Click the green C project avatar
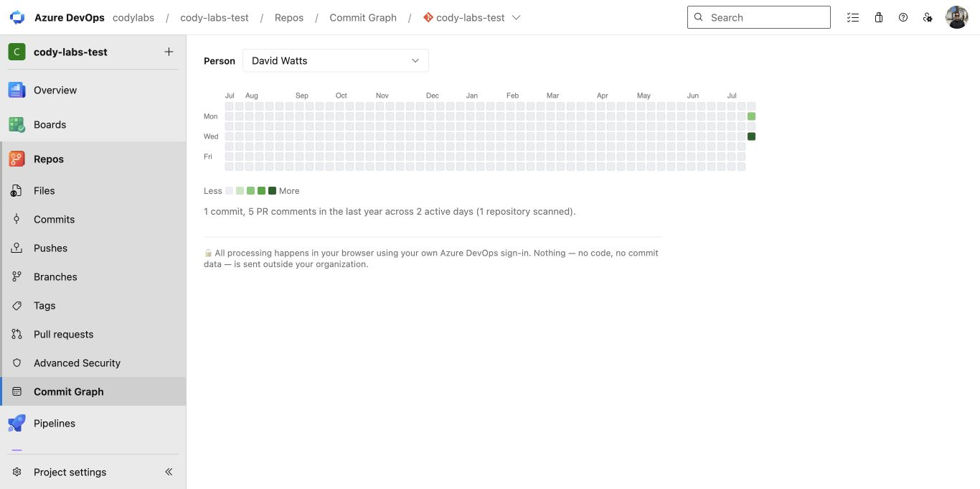This screenshot has width=980, height=489. [17, 52]
